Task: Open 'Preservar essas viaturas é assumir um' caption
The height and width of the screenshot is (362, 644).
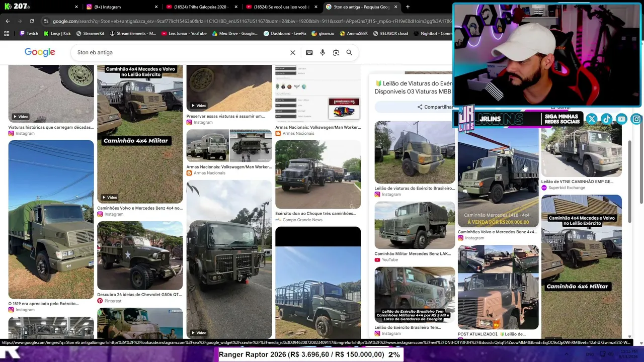Action: [225, 116]
